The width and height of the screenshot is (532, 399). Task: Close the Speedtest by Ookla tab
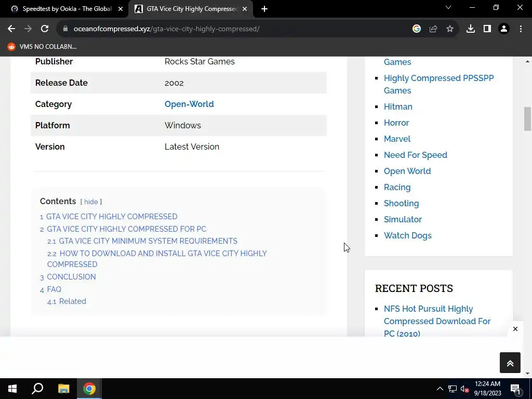[120, 9]
